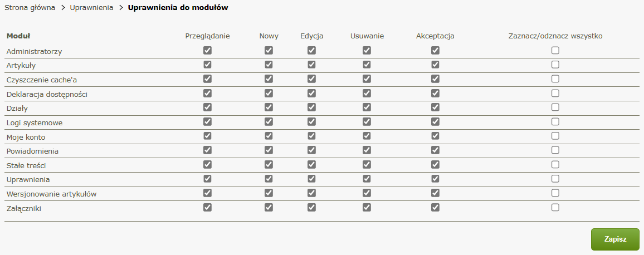The height and width of the screenshot is (255, 644).
Task: Check select-all box for Załączniki row
Action: point(555,207)
